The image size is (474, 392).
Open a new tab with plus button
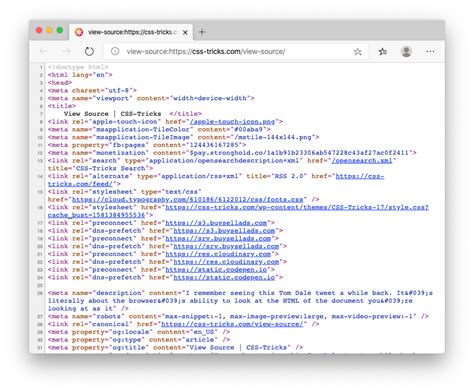click(x=202, y=32)
